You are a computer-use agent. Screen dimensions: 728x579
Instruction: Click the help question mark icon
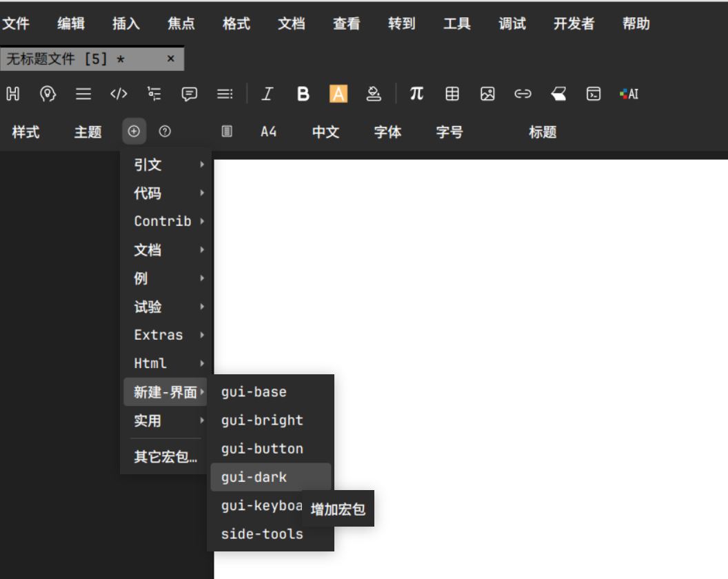point(165,132)
